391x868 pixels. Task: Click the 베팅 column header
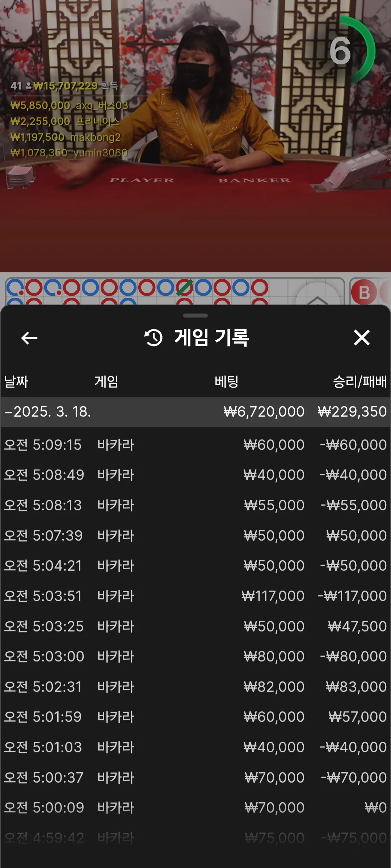pos(226,382)
